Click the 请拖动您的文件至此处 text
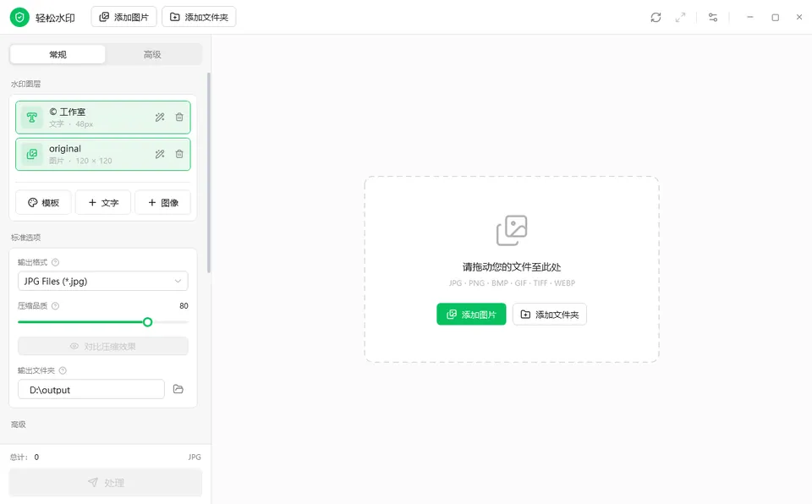Image resolution: width=812 pixels, height=504 pixels. point(512,267)
